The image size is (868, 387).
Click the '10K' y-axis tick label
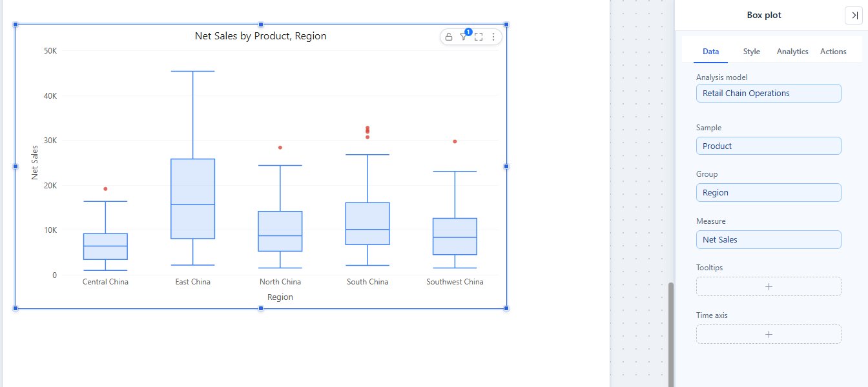(x=50, y=230)
